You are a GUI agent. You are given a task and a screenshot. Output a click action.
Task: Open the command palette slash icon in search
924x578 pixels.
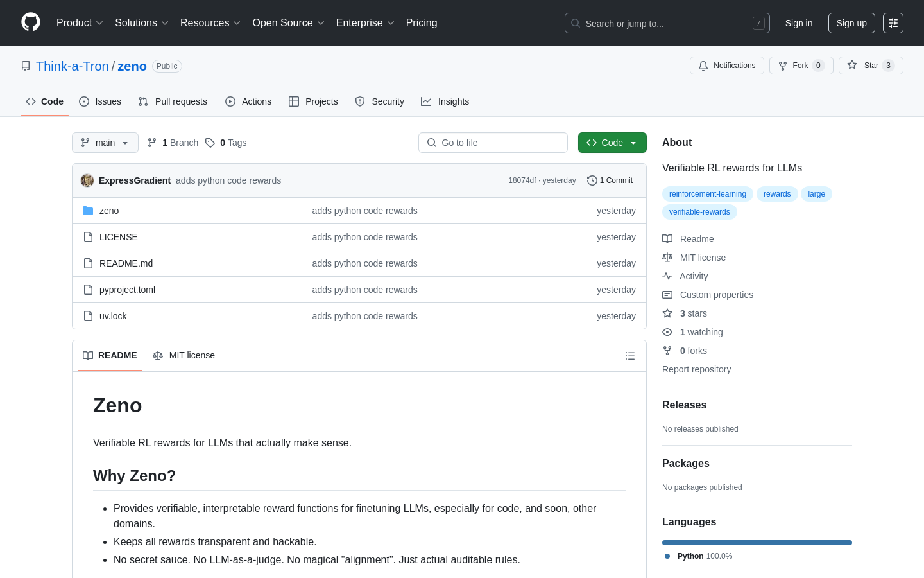coord(758,23)
